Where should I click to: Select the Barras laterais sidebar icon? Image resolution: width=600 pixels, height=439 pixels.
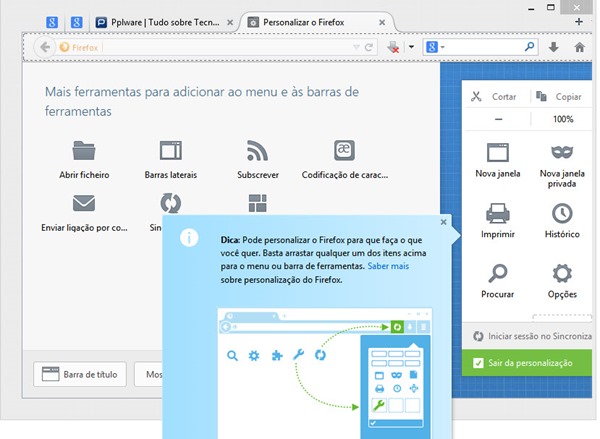[x=171, y=150]
